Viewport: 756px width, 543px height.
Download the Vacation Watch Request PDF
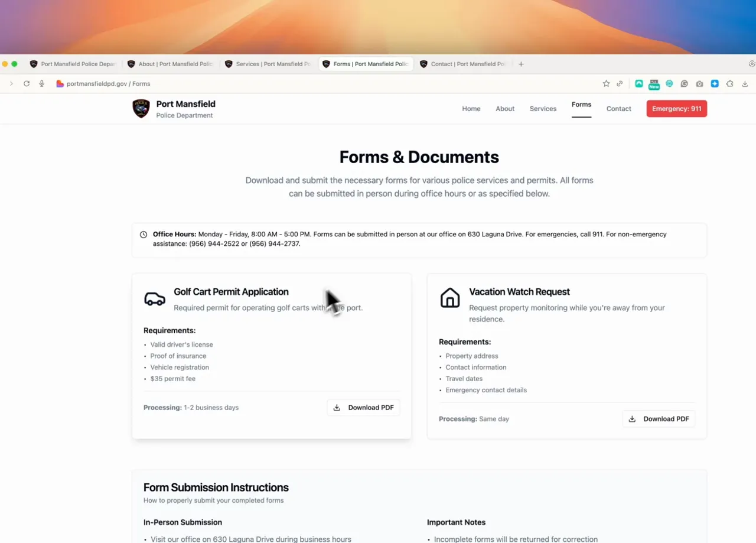click(x=659, y=419)
